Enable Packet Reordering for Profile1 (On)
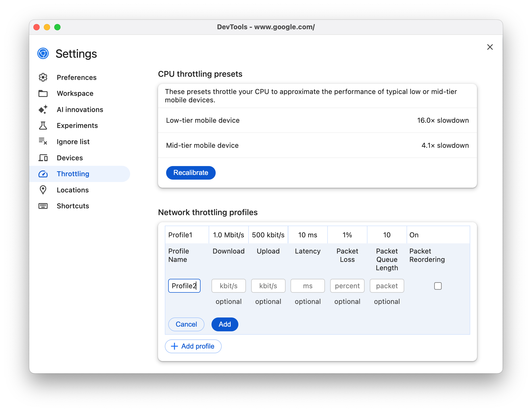The width and height of the screenshot is (532, 412). click(x=415, y=235)
